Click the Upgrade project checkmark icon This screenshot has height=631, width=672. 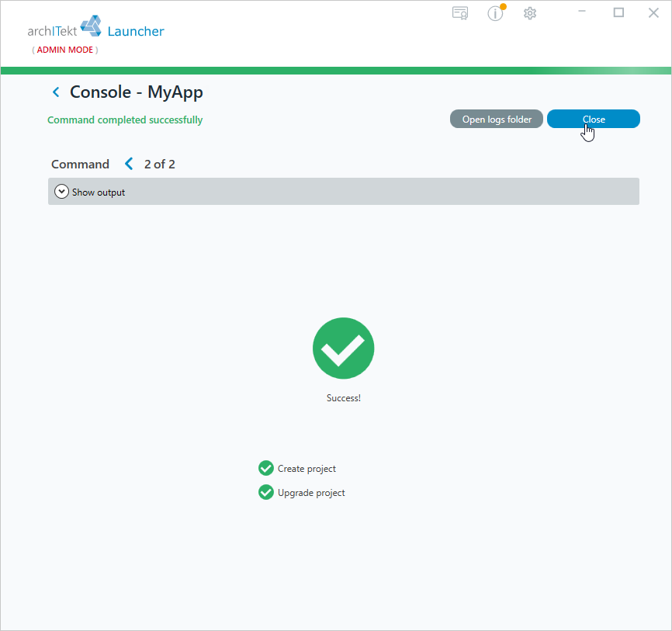(x=265, y=493)
